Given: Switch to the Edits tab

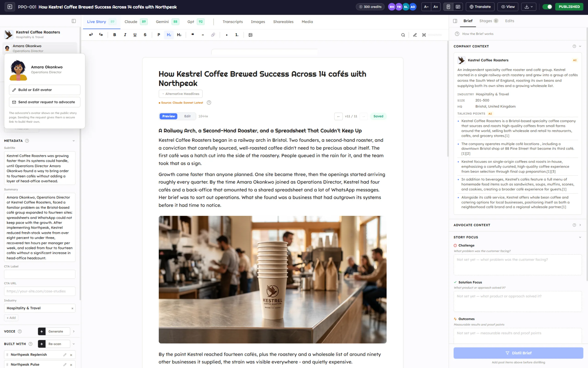Looking at the screenshot, I should point(509,21).
